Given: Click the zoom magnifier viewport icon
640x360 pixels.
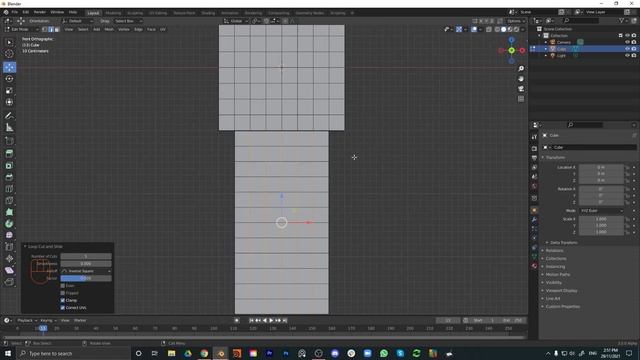Looking at the screenshot, I should 521,69.
